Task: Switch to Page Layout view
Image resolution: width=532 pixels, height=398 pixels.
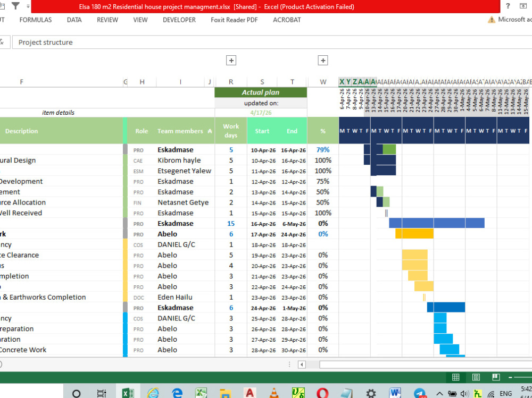Action: 476,377
